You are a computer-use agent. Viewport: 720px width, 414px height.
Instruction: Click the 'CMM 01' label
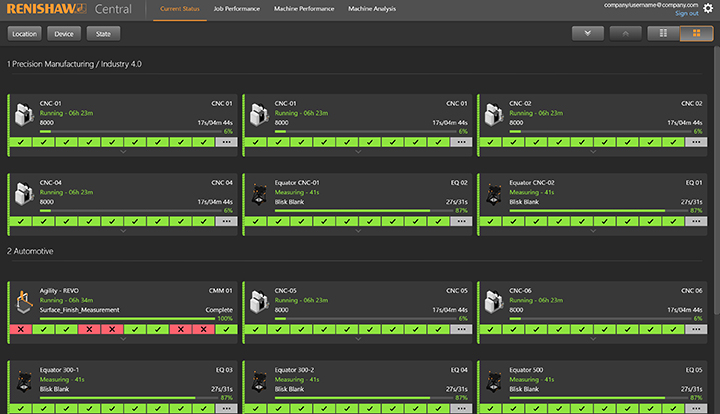pos(220,291)
